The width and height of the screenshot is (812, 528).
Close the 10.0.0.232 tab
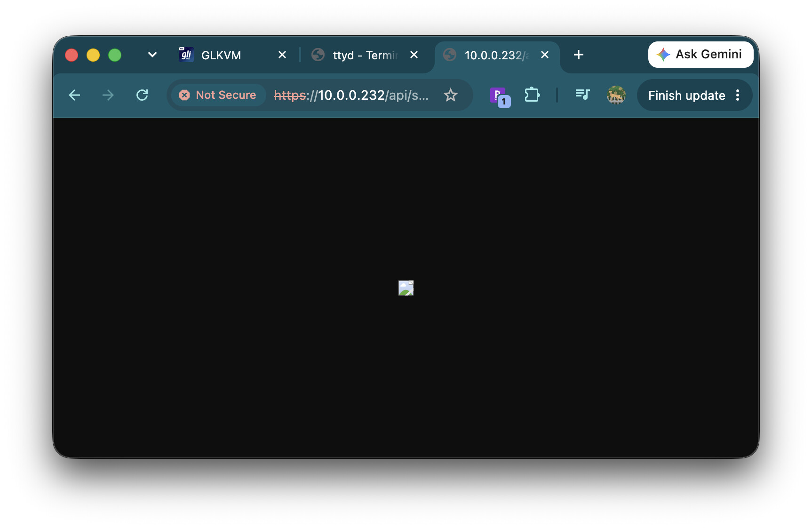[545, 55]
